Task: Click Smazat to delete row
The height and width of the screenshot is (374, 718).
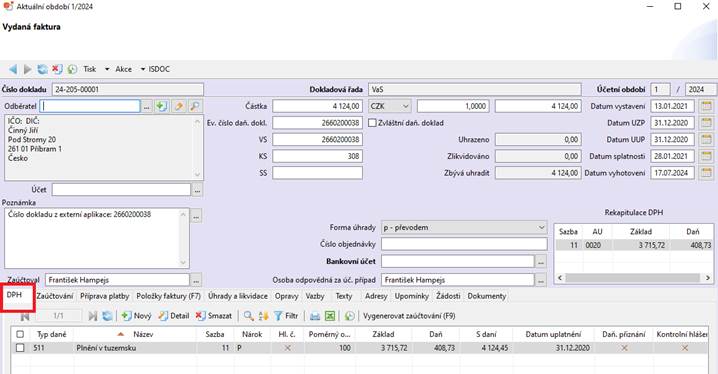Action: (213, 316)
